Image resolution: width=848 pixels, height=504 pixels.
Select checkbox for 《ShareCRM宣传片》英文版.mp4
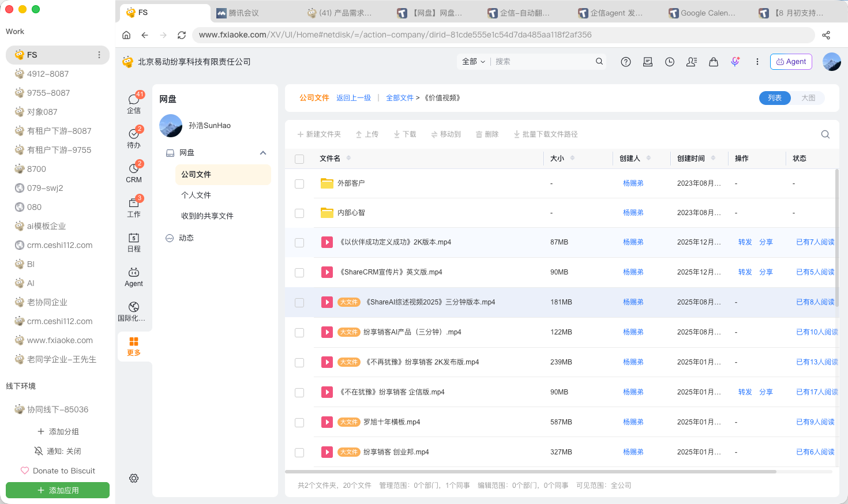[x=299, y=273]
